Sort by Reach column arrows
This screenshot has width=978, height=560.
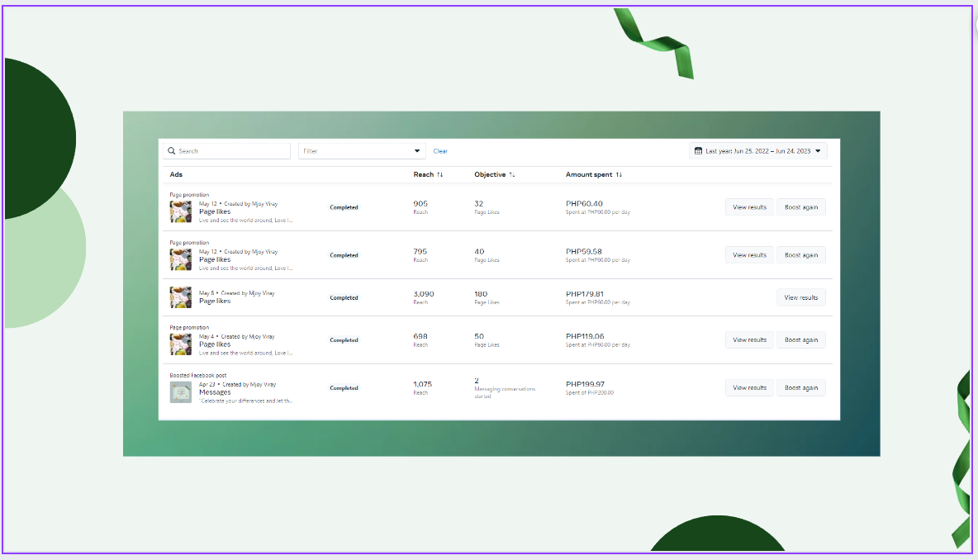point(439,174)
